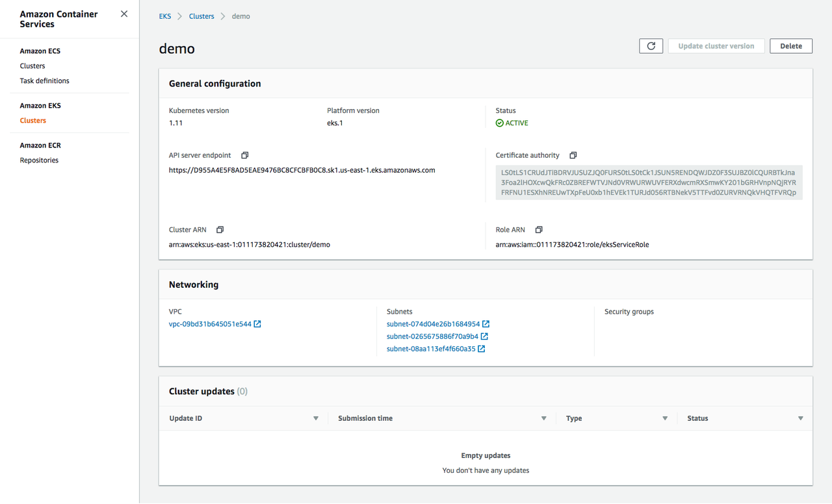Click the Kubernetes version 1.11 value
This screenshot has width=832, height=504.
tap(175, 123)
